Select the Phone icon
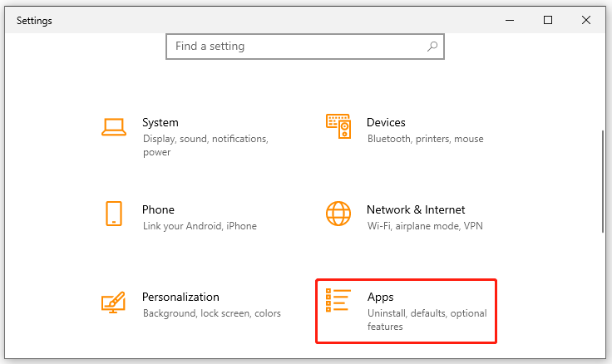The height and width of the screenshot is (364, 612). click(x=114, y=214)
